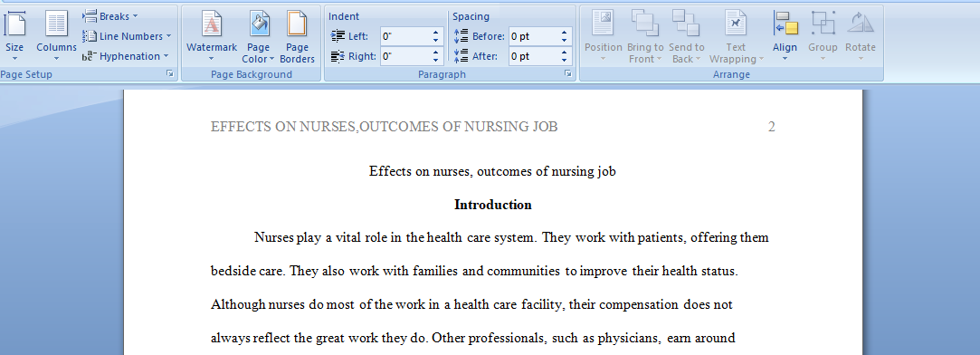The image size is (980, 355).
Task: Click the line starting 'Although nurses do most'
Action: (471, 305)
